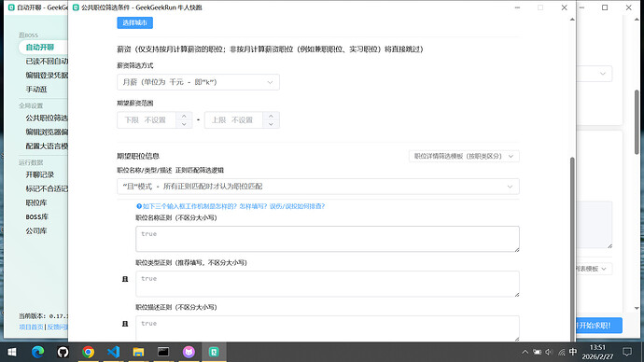Open the terminal app from taskbar
Image resolution: width=644 pixels, height=362 pixels.
(163, 352)
